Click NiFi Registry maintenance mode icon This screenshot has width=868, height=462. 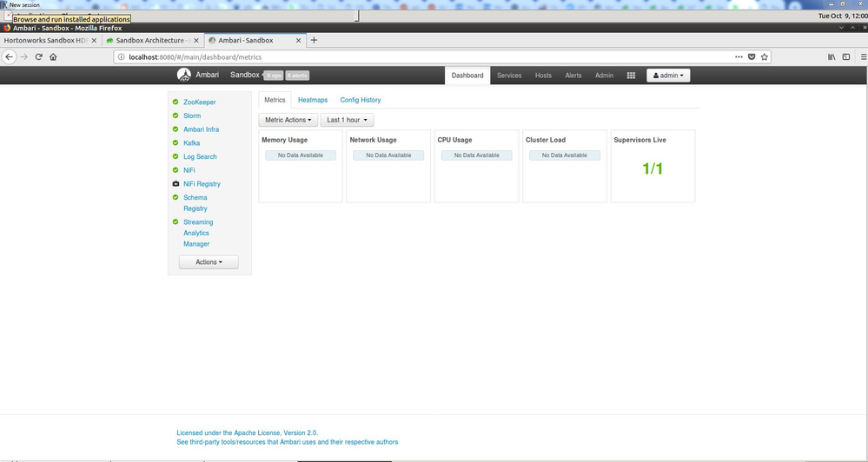176,184
